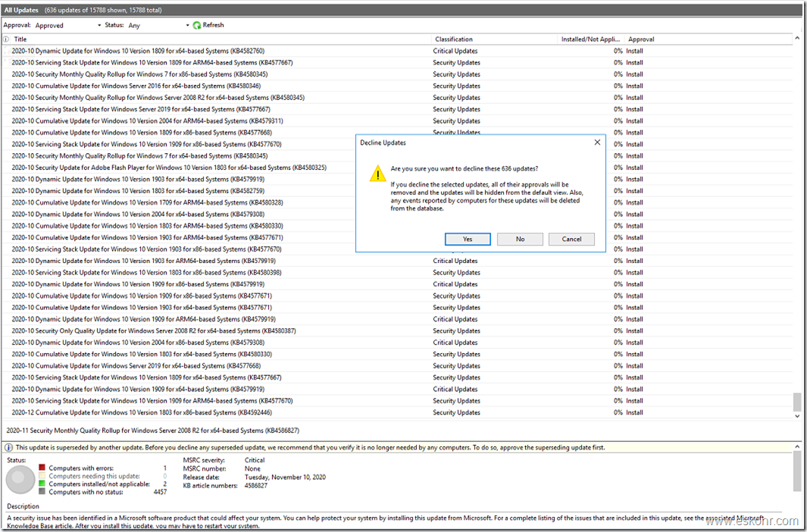Sort by Approval column header
The width and height of the screenshot is (807, 532).
coord(641,39)
